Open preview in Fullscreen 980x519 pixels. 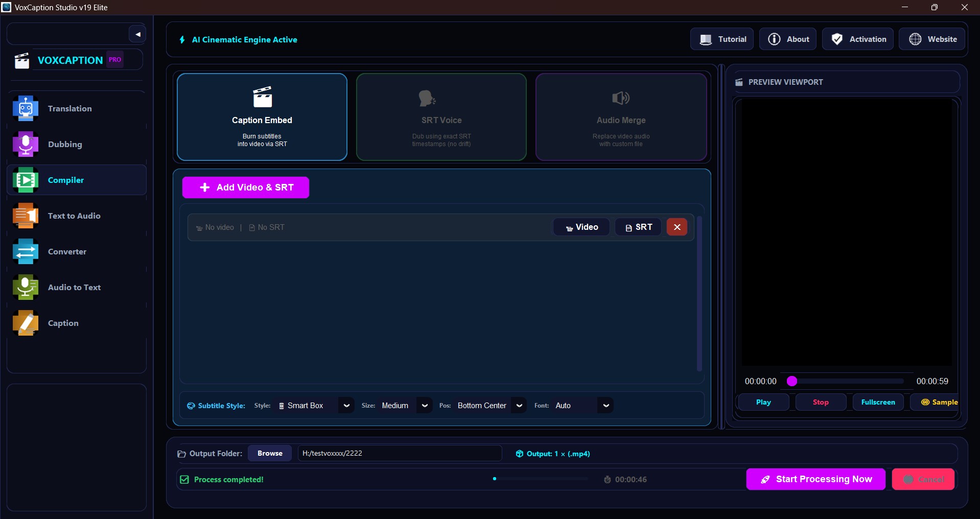coord(878,403)
